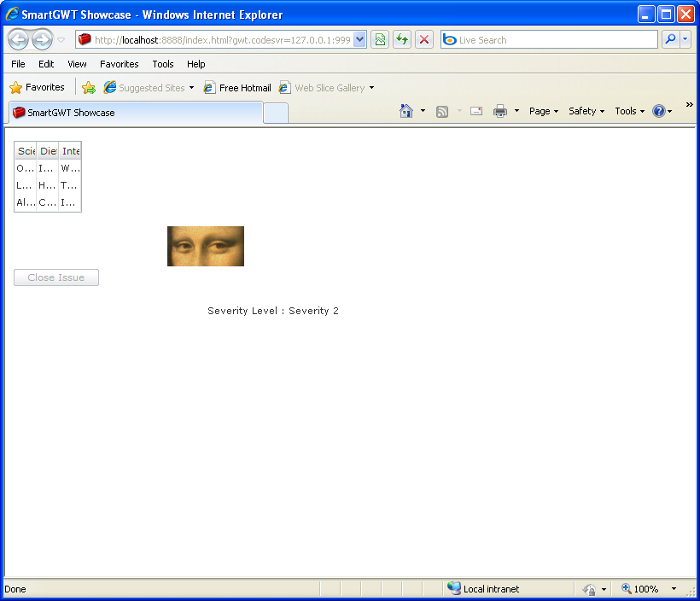Screen dimensions: 700x601
Task: Click the browser Forward arrow button
Action: [x=43, y=40]
